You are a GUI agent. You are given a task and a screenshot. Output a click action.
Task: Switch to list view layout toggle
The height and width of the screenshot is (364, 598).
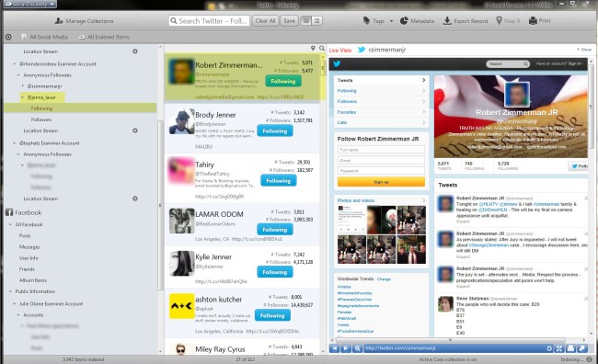(x=316, y=20)
